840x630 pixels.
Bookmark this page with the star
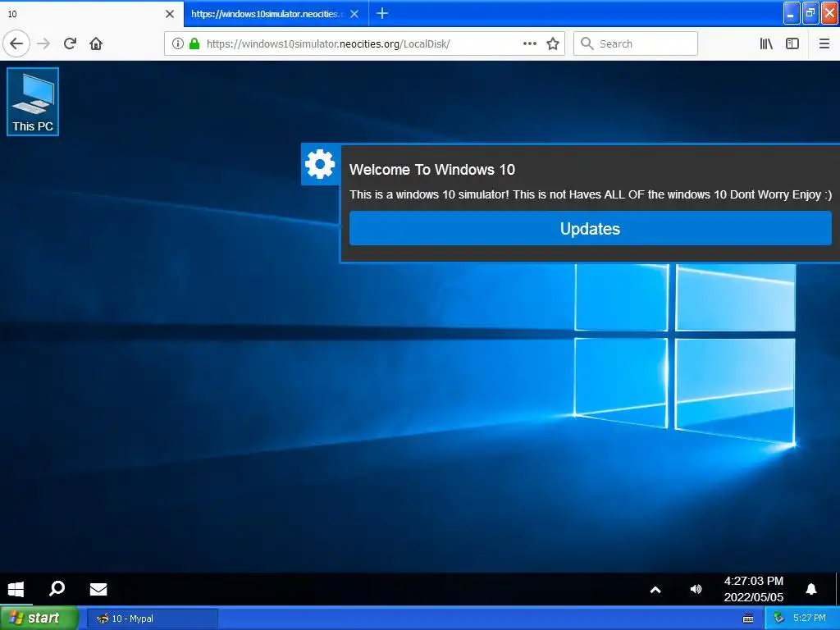[553, 43]
